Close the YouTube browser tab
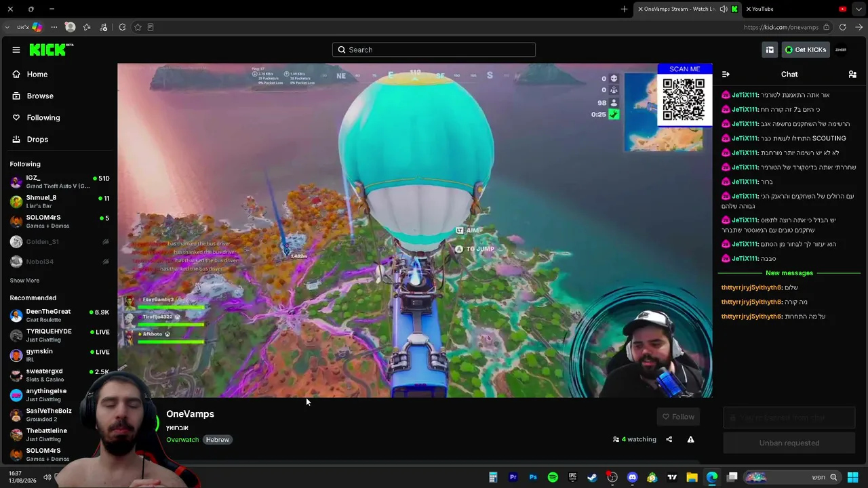 point(749,9)
